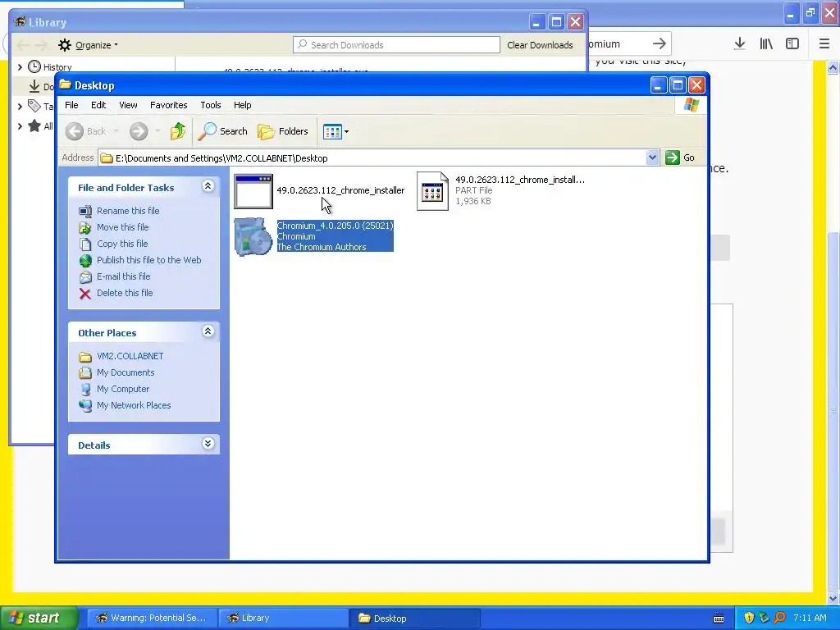Expand the address bar dropdown arrow

point(652,158)
